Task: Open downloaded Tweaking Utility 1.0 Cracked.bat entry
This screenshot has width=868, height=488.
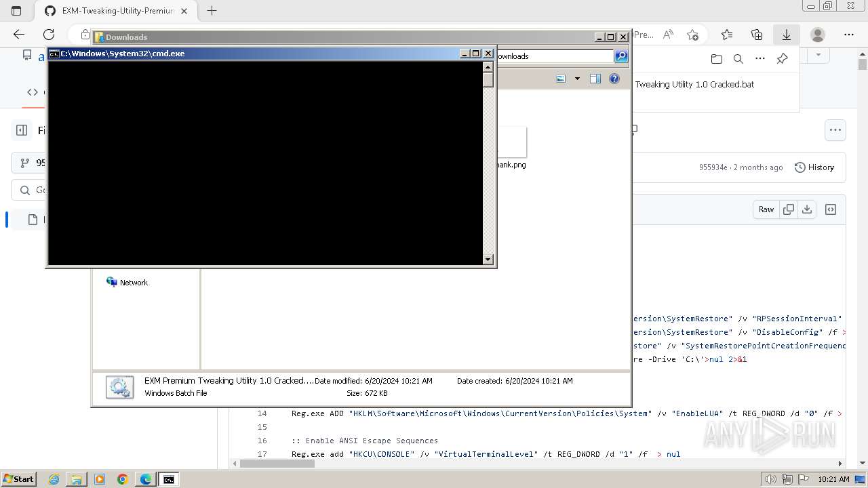Action: [x=694, y=85]
